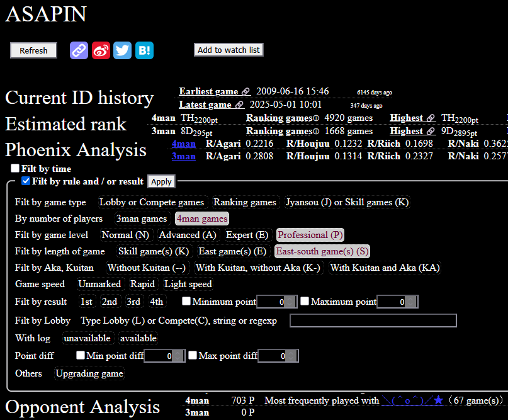Apply the rule and result filter
Image resolution: width=508 pixels, height=420 pixels.
161,181
